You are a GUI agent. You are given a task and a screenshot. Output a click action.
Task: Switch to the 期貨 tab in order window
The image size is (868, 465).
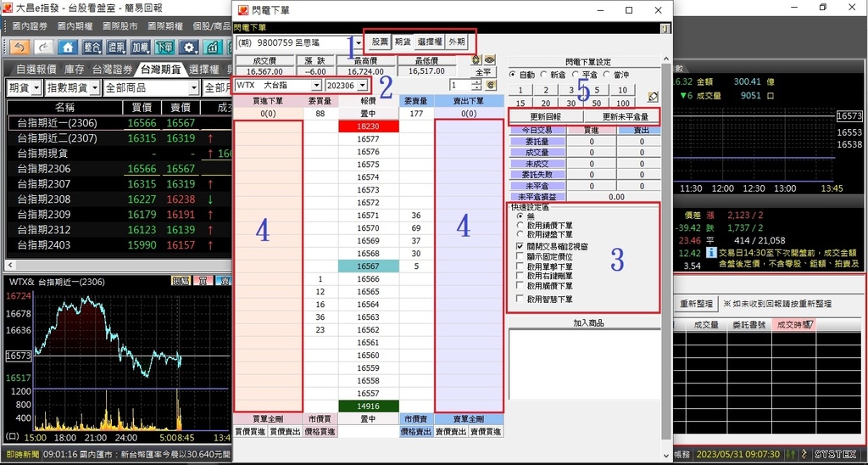click(x=403, y=41)
